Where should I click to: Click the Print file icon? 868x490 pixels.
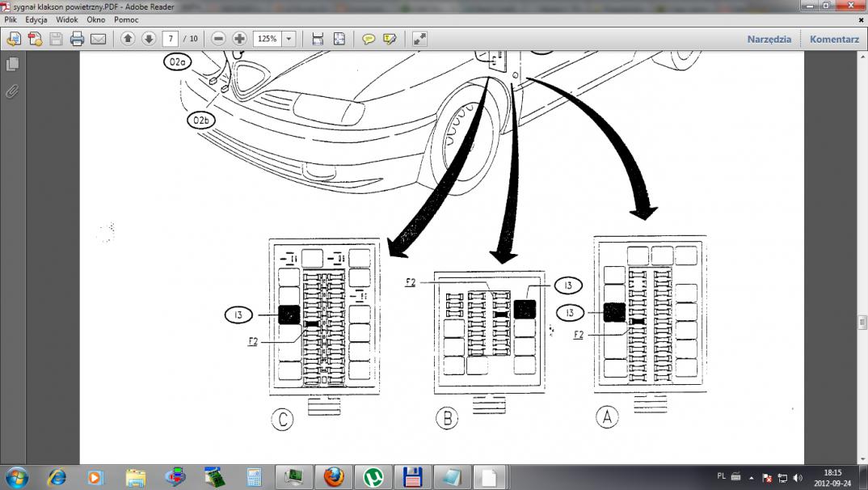click(x=77, y=39)
